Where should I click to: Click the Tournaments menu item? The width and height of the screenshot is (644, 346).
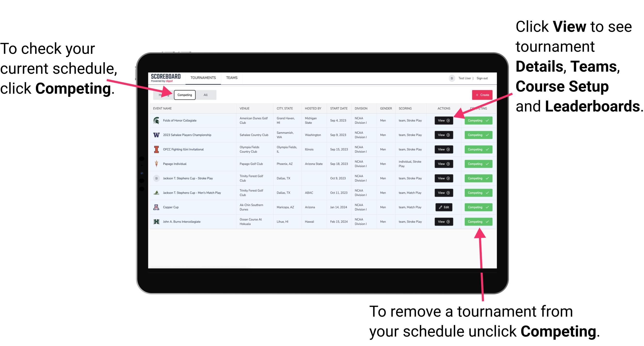tap(203, 77)
